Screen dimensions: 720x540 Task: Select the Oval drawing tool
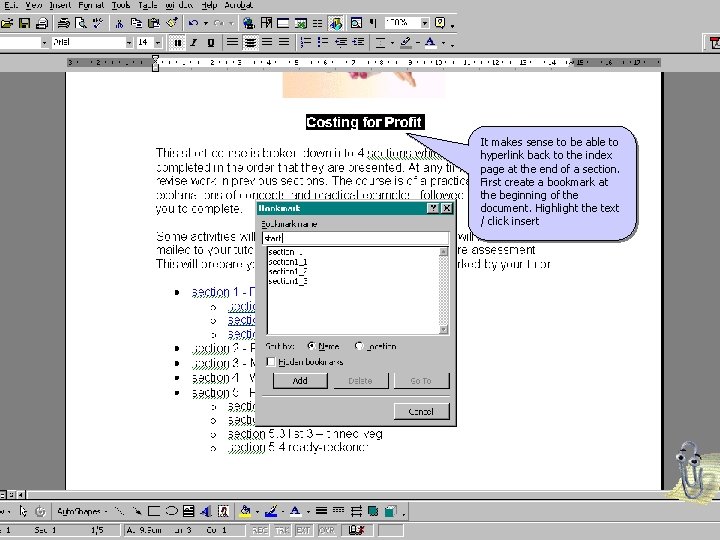[171, 511]
